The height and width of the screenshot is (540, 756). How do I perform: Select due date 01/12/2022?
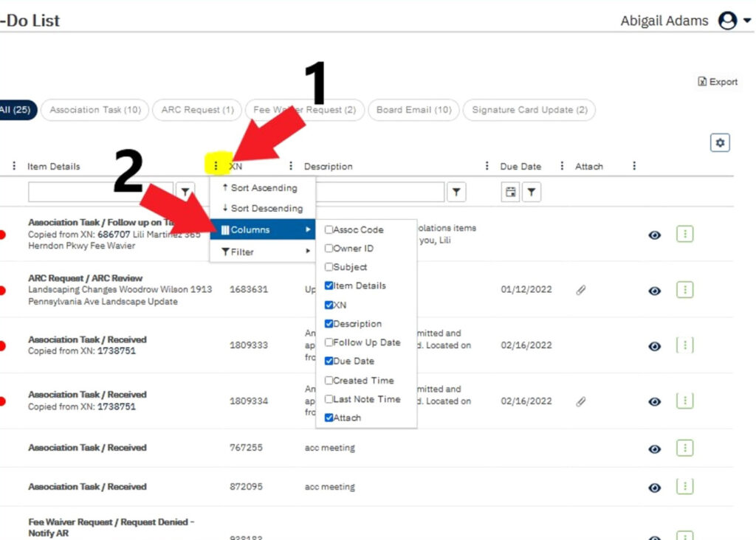click(x=526, y=289)
